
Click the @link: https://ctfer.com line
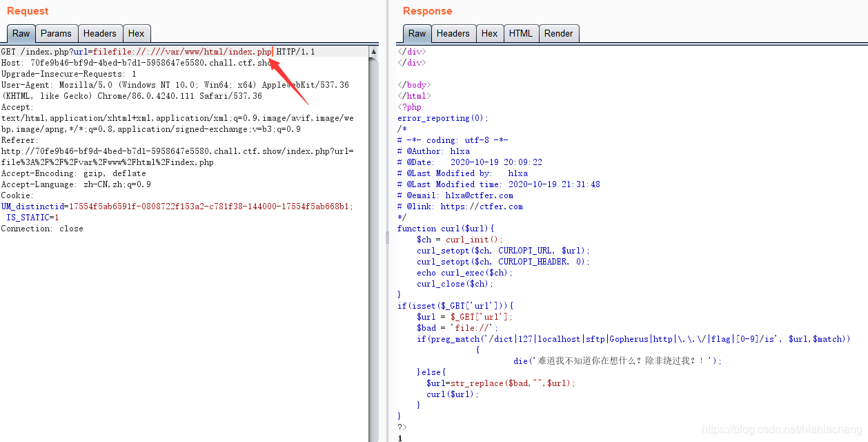(460, 206)
